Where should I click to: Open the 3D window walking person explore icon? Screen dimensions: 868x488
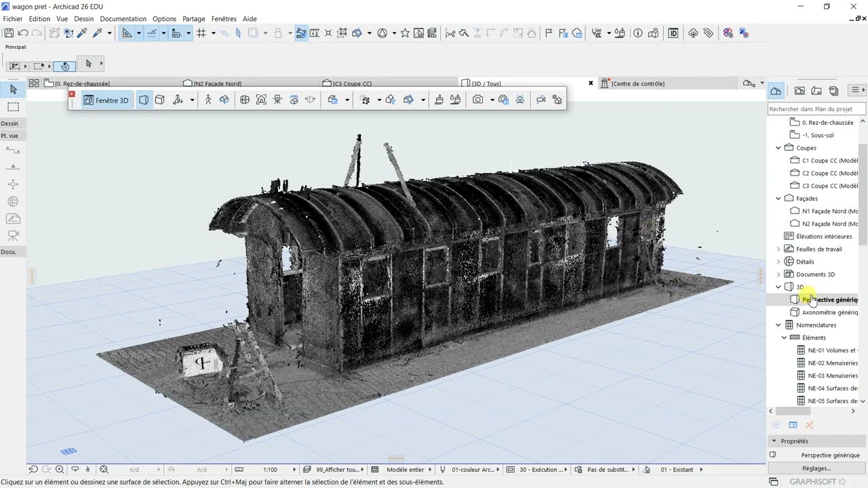(208, 100)
